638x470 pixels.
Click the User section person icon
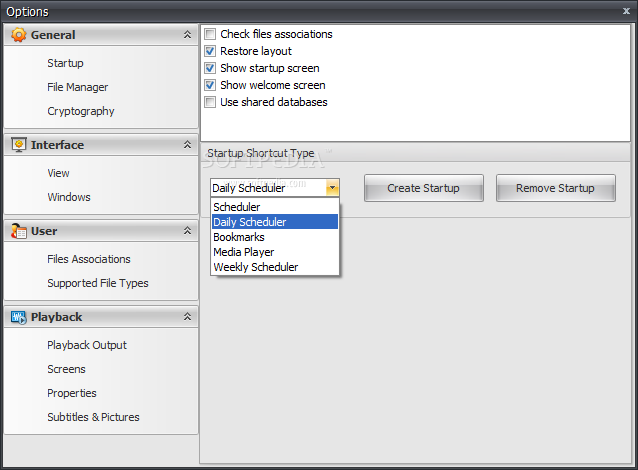[x=19, y=231]
